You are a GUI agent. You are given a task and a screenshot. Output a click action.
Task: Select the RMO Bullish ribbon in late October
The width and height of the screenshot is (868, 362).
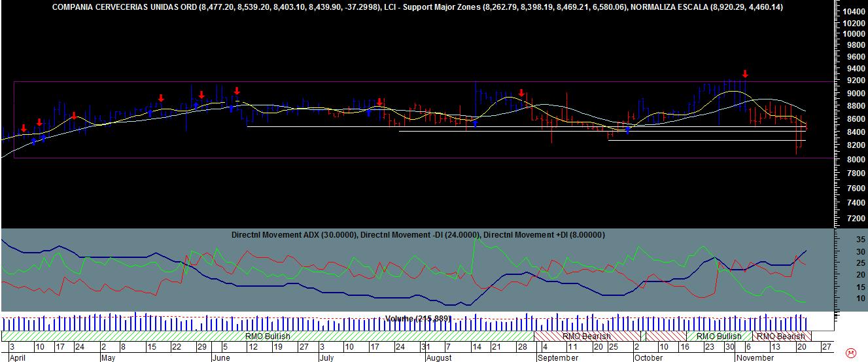(x=719, y=336)
